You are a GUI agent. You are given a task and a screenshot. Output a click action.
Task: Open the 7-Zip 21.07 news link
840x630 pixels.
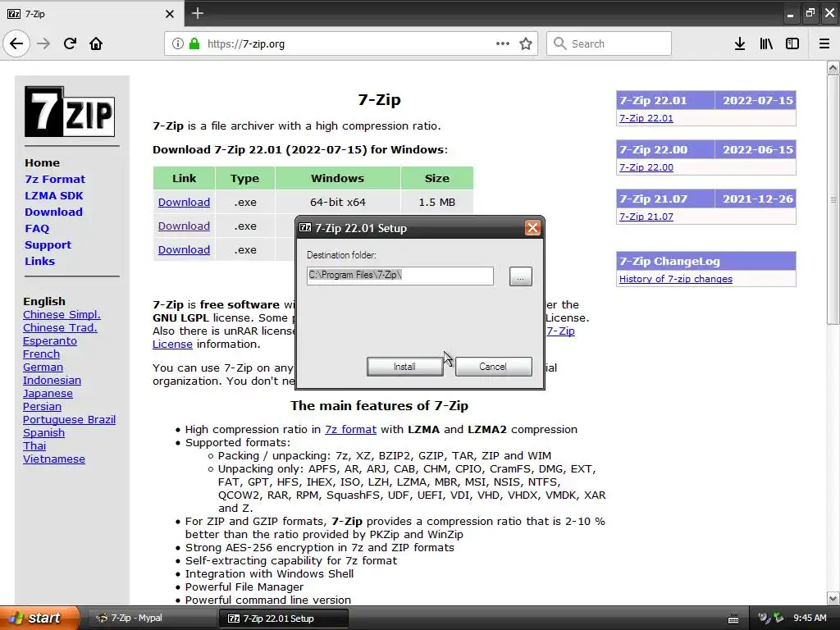click(x=646, y=217)
